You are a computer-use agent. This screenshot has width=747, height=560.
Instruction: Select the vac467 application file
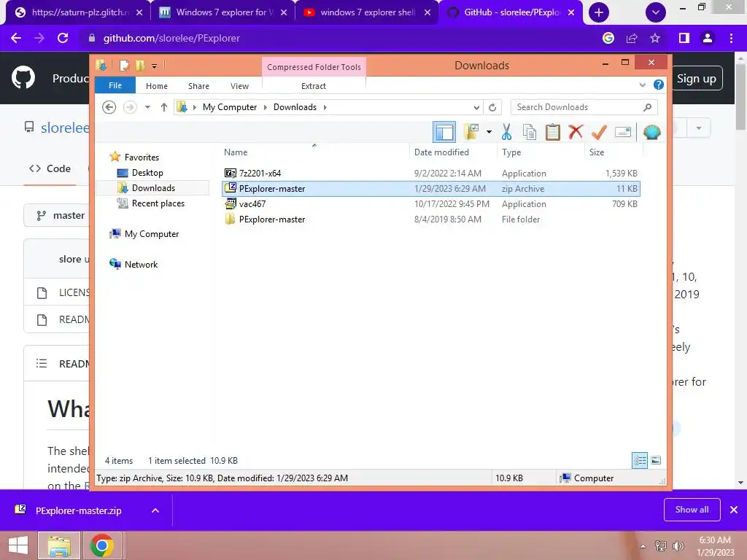pos(431,204)
